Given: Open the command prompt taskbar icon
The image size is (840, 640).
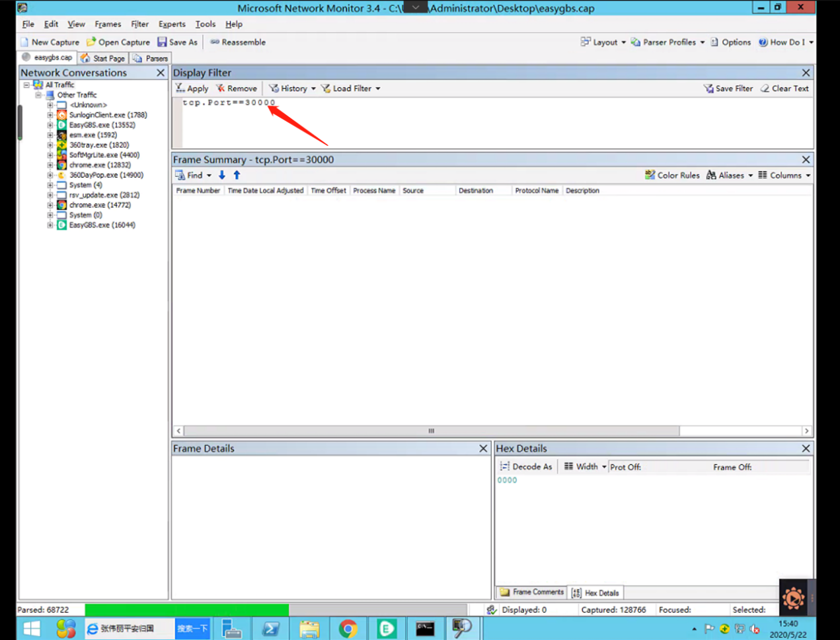Looking at the screenshot, I should [425, 629].
